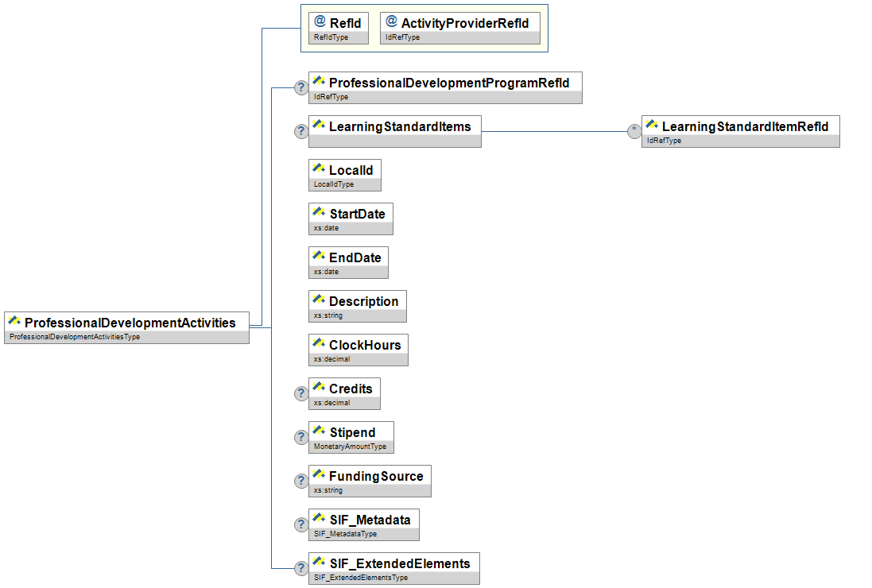Click the question mark beside LearningStandardItems
Viewport: 872px width, 588px height.
click(301, 132)
